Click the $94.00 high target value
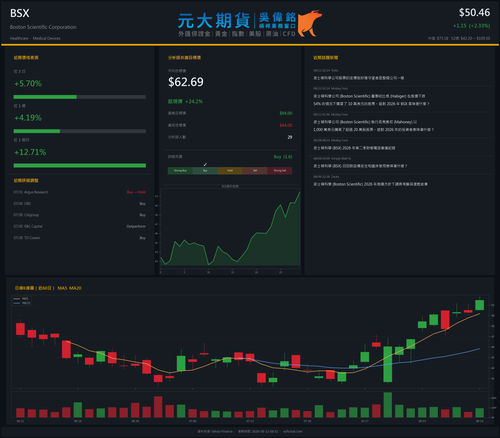 286,113
